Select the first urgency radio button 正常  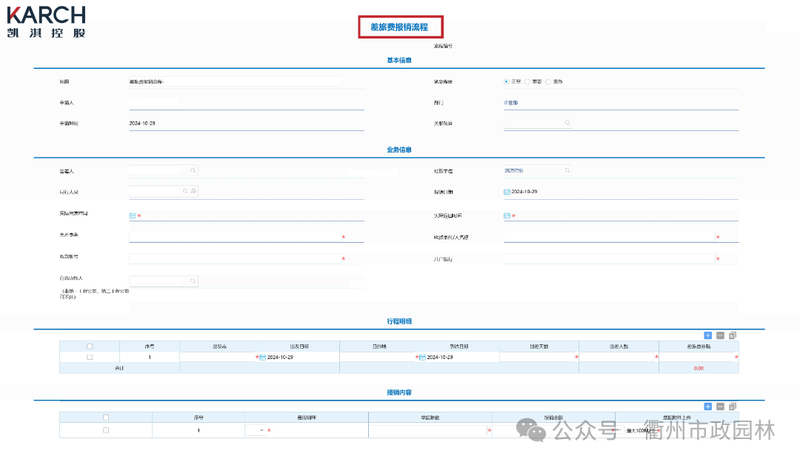pos(507,82)
